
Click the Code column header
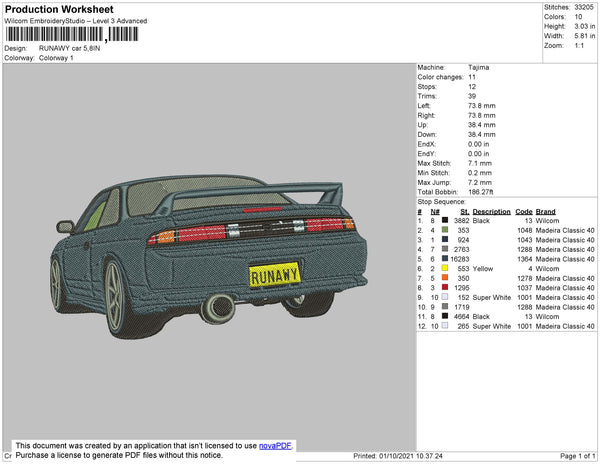(523, 212)
